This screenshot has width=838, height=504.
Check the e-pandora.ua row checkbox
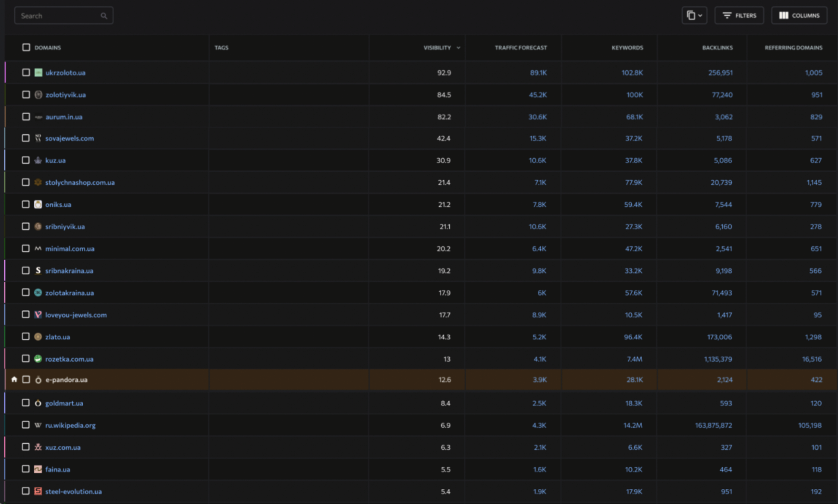click(x=26, y=379)
